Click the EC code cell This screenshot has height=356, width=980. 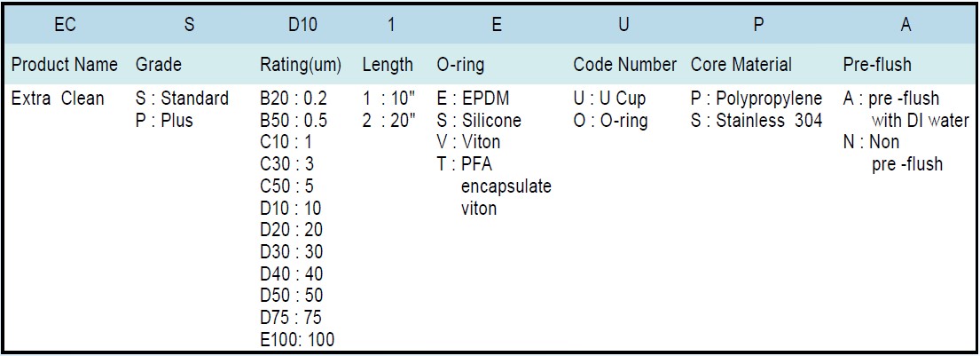65,25
